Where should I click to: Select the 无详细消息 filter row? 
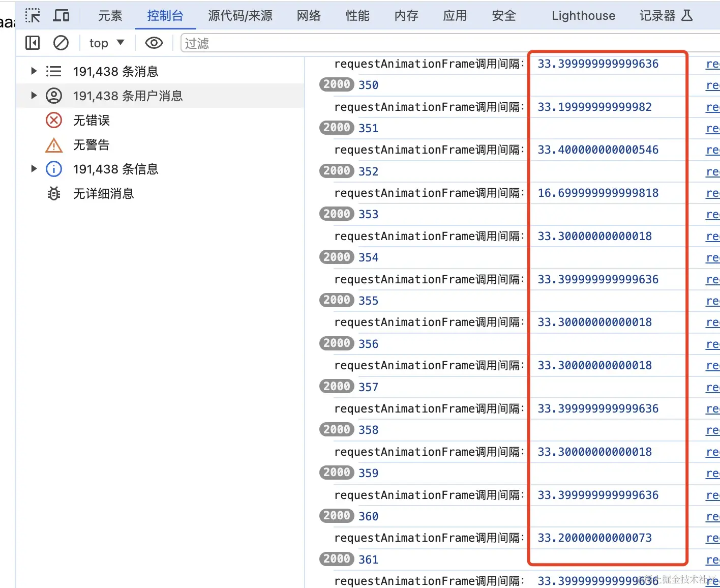pyautogui.click(x=160, y=193)
